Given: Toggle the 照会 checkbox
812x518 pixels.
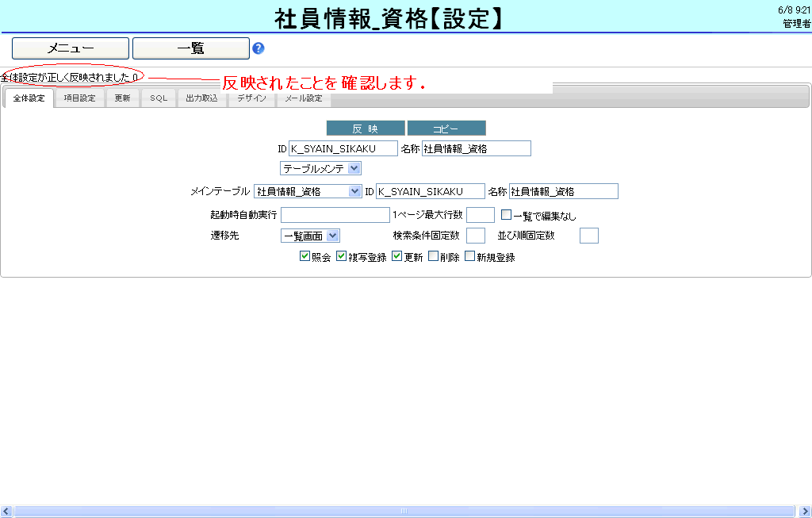Looking at the screenshot, I should point(304,257).
